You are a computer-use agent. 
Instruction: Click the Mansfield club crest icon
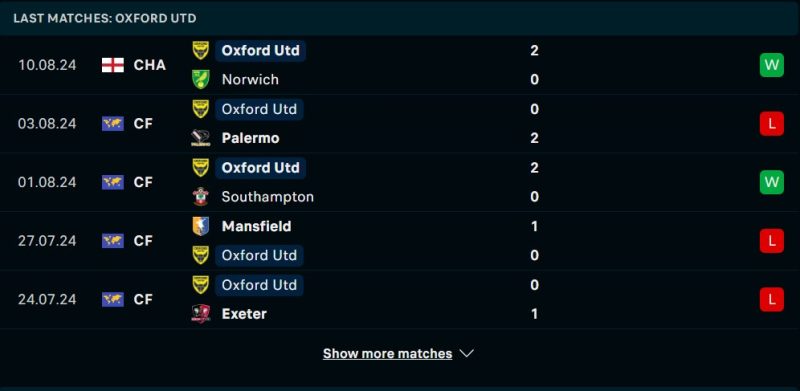201,226
